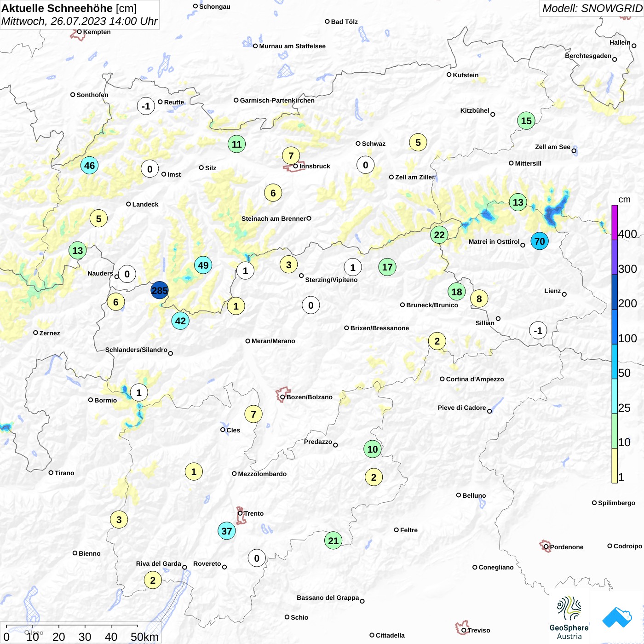Click the dark blue 200–300 cm legend band

pyautogui.click(x=615, y=292)
